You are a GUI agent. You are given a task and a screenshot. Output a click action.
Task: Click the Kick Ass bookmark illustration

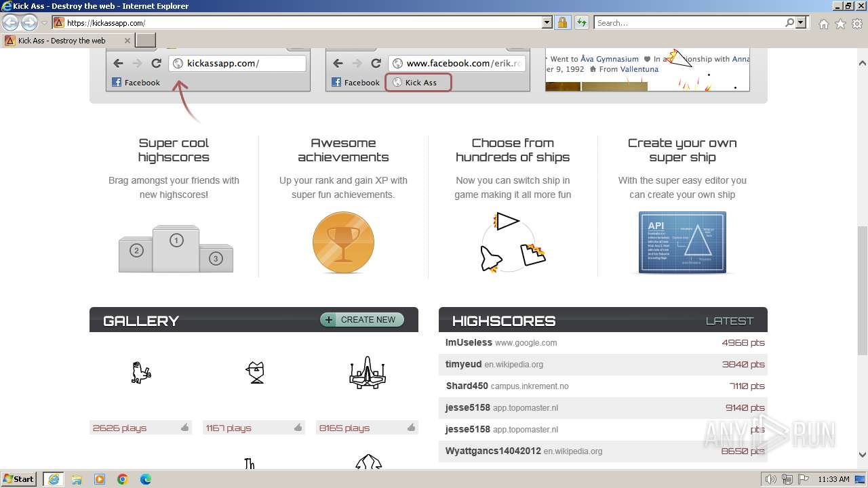click(x=418, y=83)
